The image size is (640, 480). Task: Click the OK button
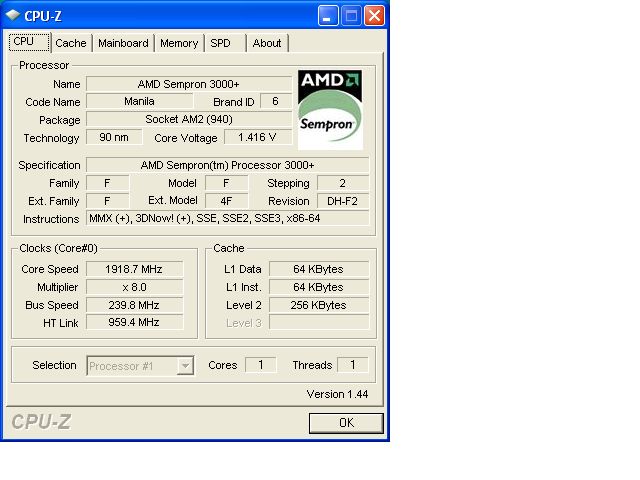point(346,423)
